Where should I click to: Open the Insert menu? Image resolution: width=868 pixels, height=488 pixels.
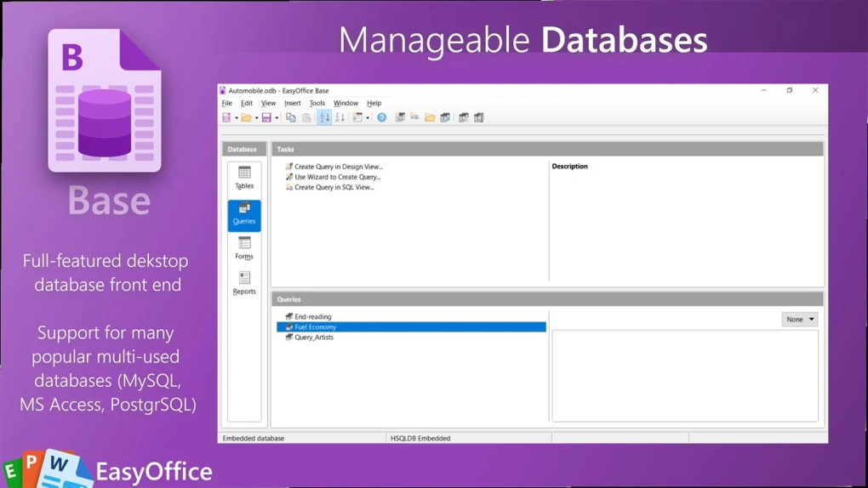[x=292, y=103]
